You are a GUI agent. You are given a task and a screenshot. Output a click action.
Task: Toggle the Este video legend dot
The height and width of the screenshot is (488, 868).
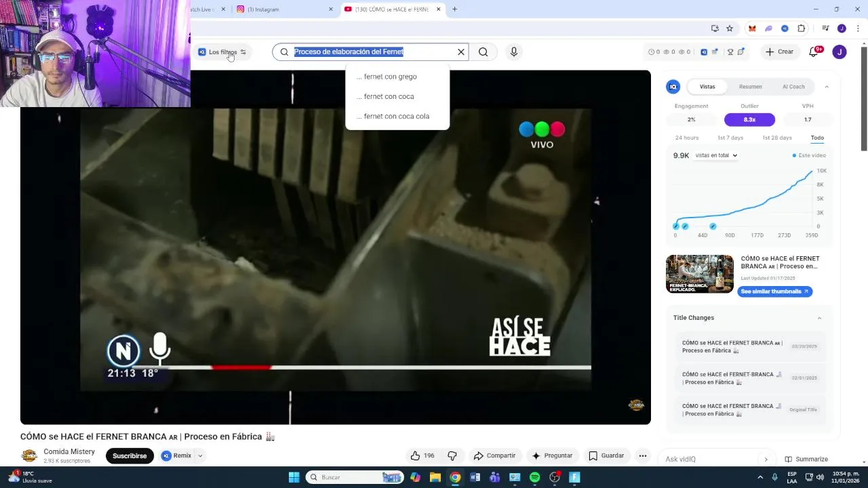794,156
